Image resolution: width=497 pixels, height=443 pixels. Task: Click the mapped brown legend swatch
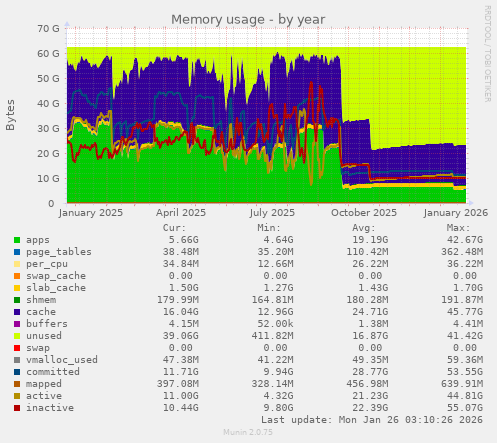coord(17,384)
